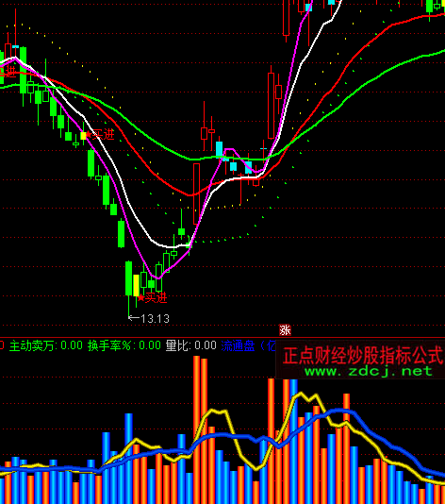Select the tall blue volume bar under 13.13 low
This screenshot has height=504, width=445.
click(x=129, y=459)
